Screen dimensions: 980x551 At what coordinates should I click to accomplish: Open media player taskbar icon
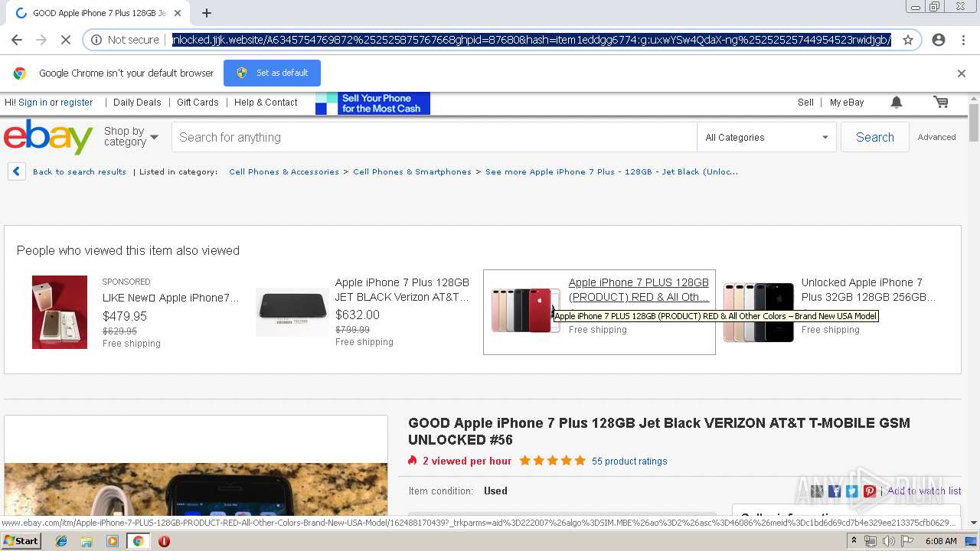point(113,541)
